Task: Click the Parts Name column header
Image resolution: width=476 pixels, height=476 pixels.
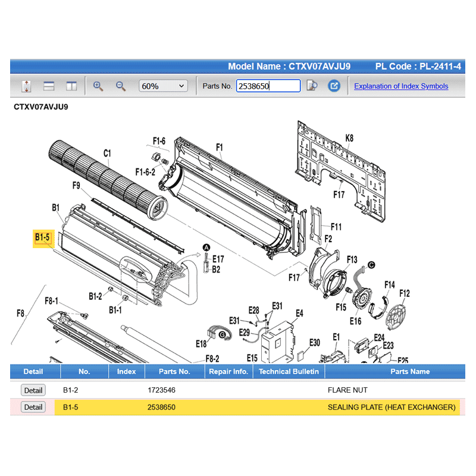Action: coord(410,371)
